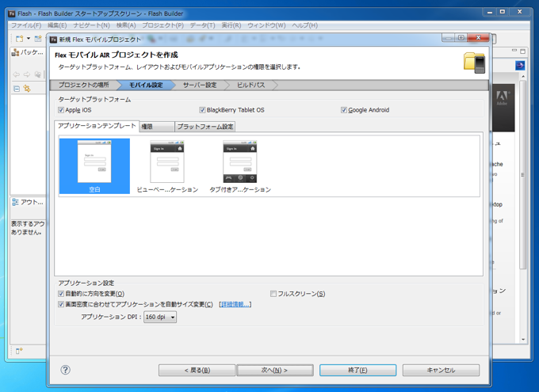Click the scroll up arrow on start page
The height and width of the screenshot is (392, 539).
pyautogui.click(x=523, y=76)
